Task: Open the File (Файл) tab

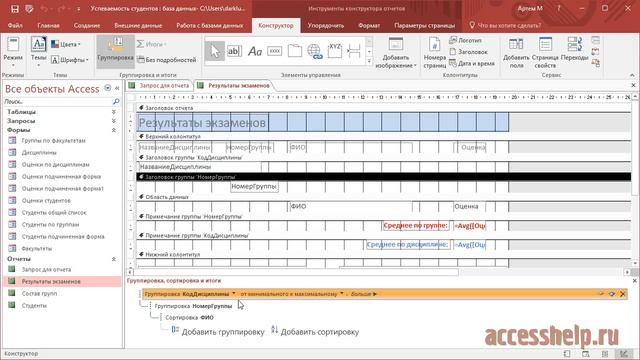Action: (x=15, y=25)
